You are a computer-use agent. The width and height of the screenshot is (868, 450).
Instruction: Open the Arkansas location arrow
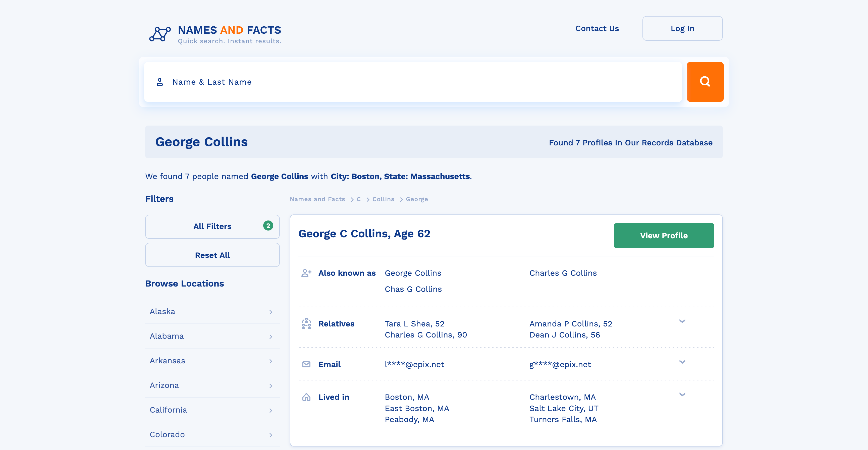271,361
